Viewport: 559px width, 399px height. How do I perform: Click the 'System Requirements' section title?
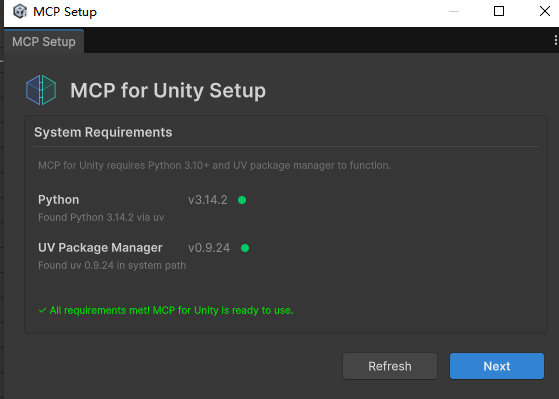coord(103,132)
